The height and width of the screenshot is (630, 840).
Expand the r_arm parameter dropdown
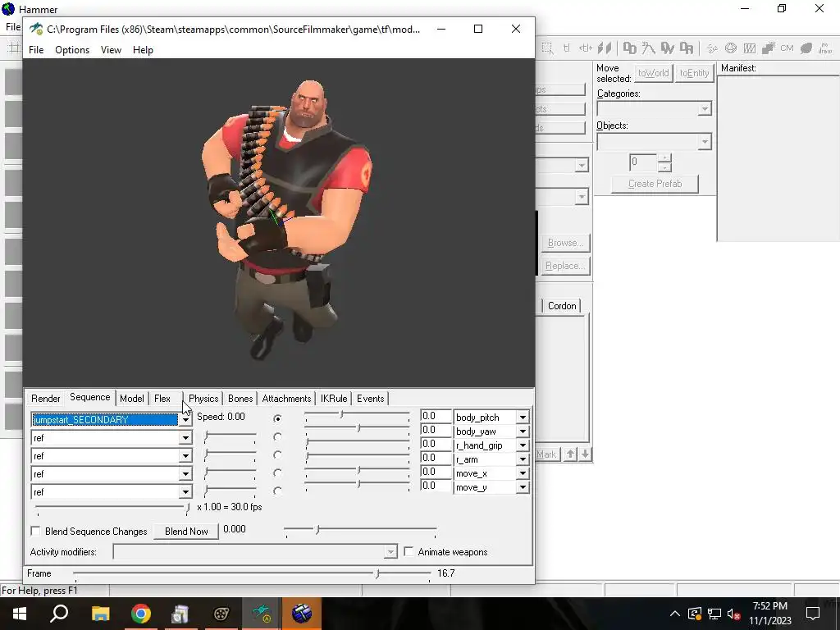point(523,459)
